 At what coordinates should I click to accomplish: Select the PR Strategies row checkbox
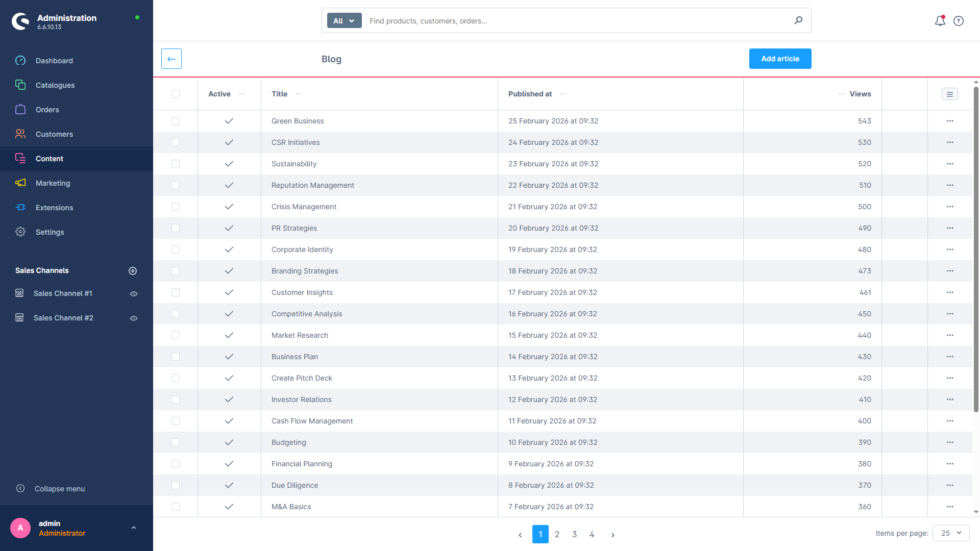(x=176, y=228)
